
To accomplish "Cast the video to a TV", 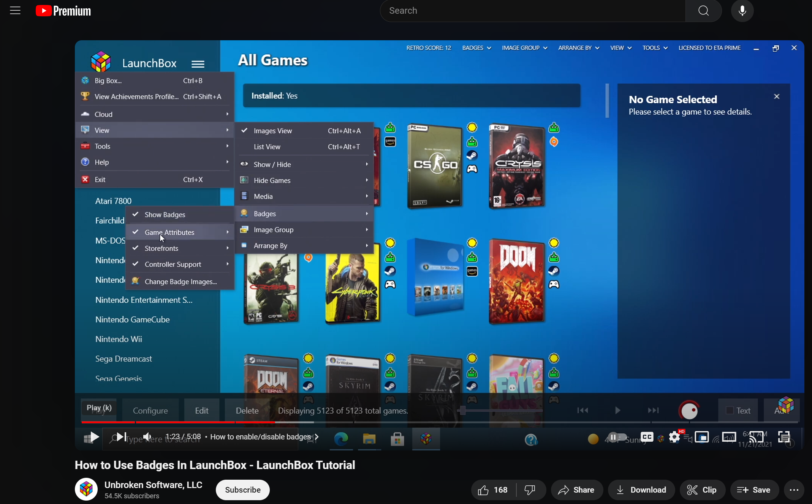I will click(756, 437).
